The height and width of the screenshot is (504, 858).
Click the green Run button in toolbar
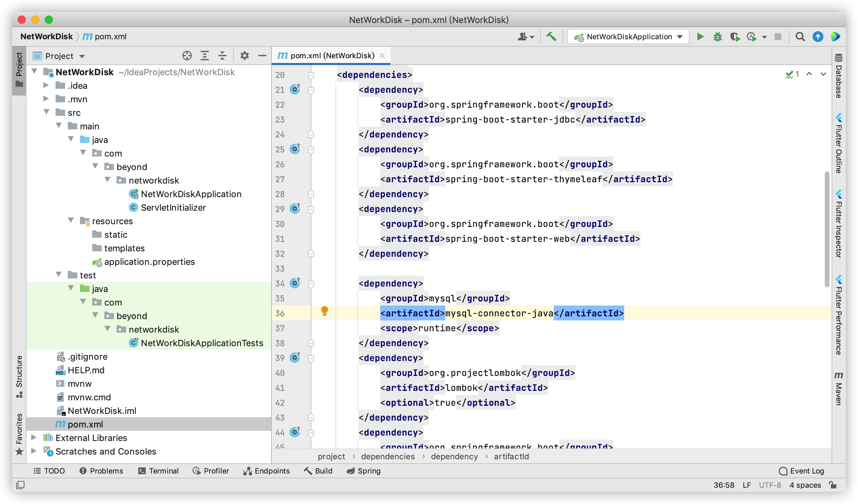(700, 37)
